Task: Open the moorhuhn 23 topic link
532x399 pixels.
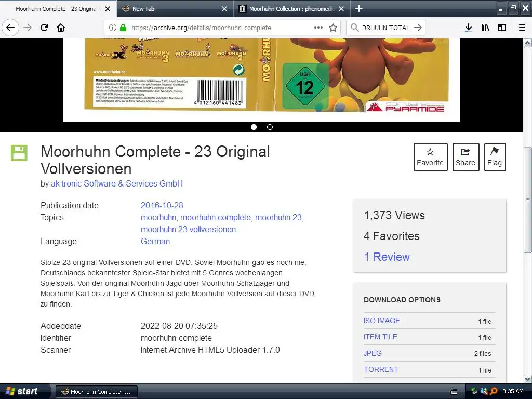Action: [x=278, y=217]
